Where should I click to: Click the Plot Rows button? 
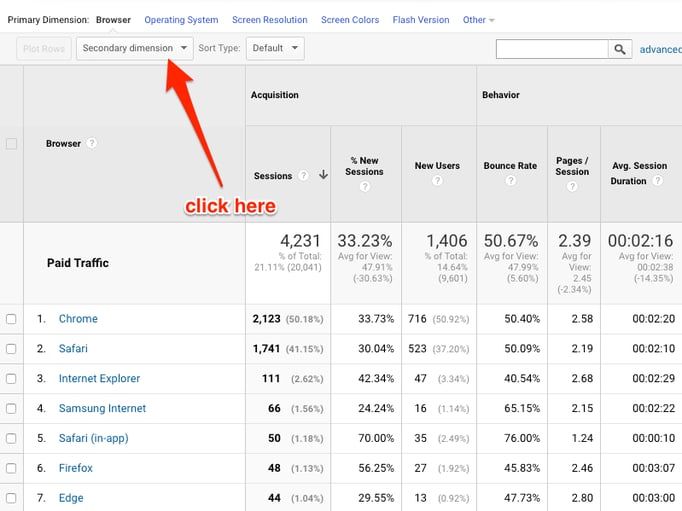click(44, 48)
